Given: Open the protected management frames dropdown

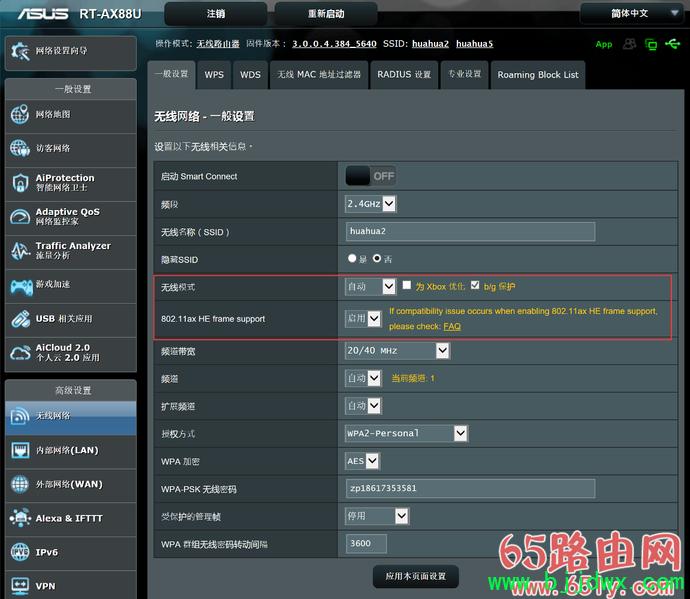Looking at the screenshot, I should [x=377, y=516].
